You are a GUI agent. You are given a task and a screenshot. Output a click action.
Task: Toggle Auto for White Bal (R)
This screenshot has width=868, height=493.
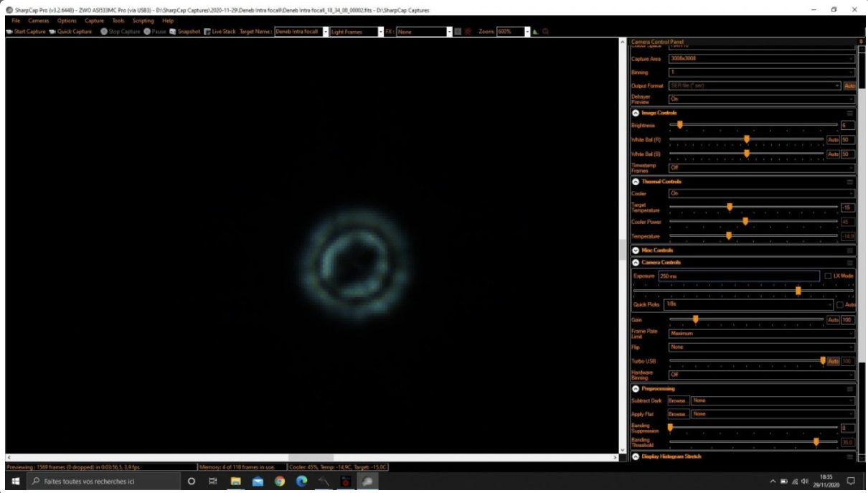click(833, 139)
